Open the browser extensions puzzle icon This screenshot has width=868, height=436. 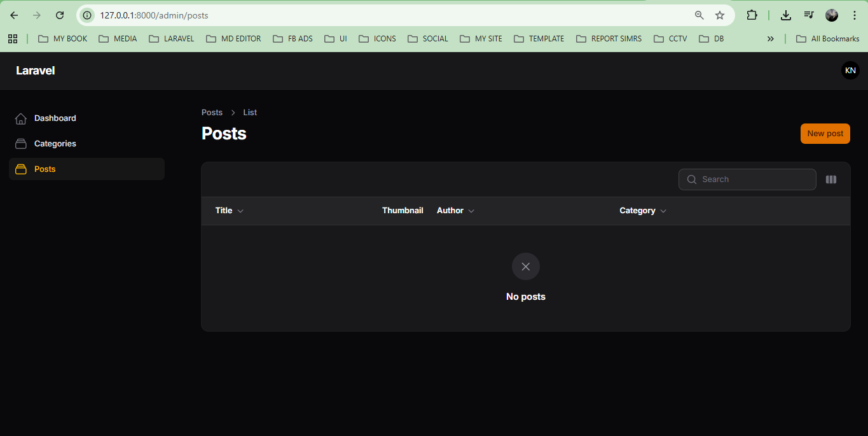[x=752, y=15]
